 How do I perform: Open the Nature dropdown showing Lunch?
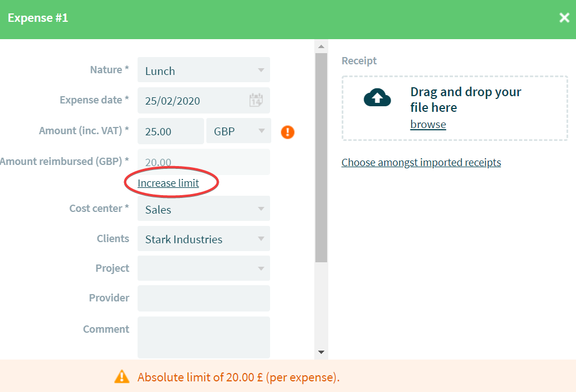[x=204, y=70]
